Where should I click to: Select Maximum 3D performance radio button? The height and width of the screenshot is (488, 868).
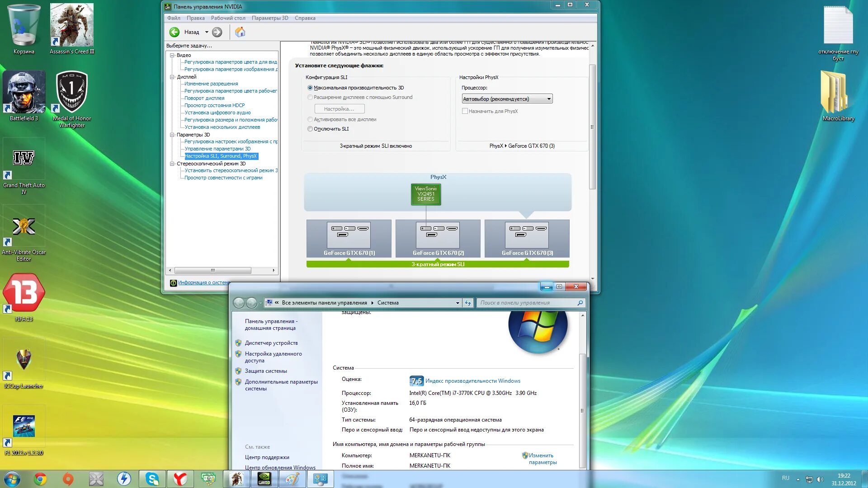(x=310, y=88)
